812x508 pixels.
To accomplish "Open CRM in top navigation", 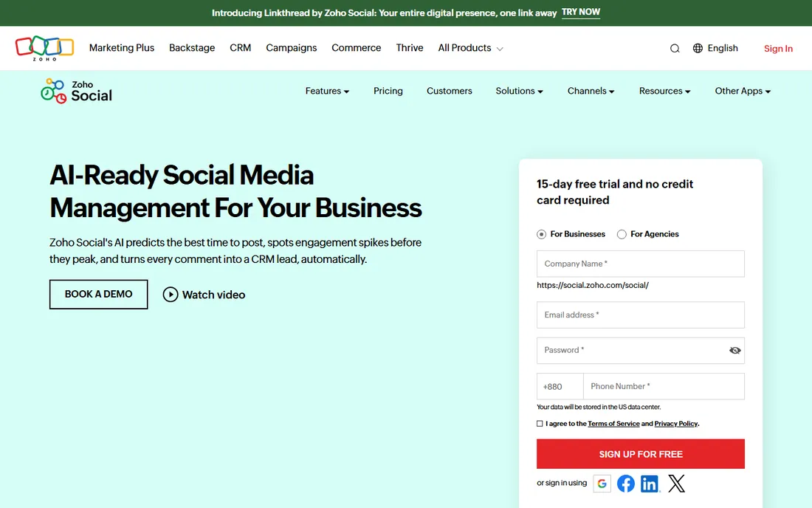I will (x=241, y=48).
